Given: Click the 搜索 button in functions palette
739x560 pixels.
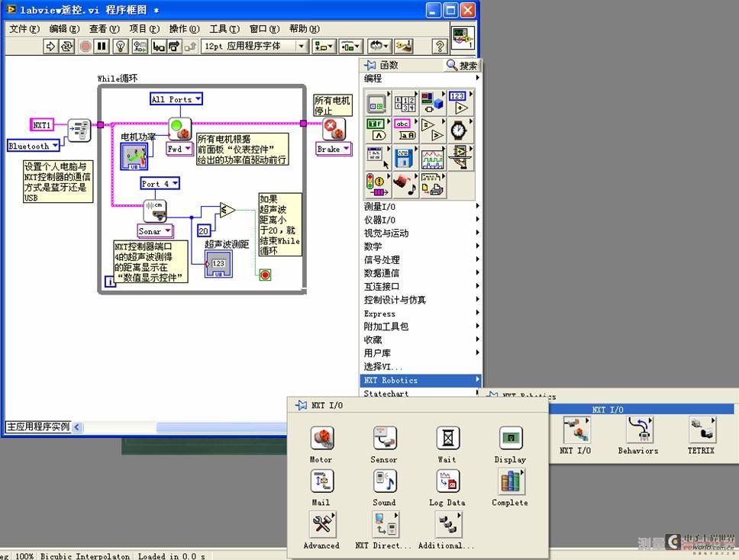Looking at the screenshot, I should click(x=462, y=65).
